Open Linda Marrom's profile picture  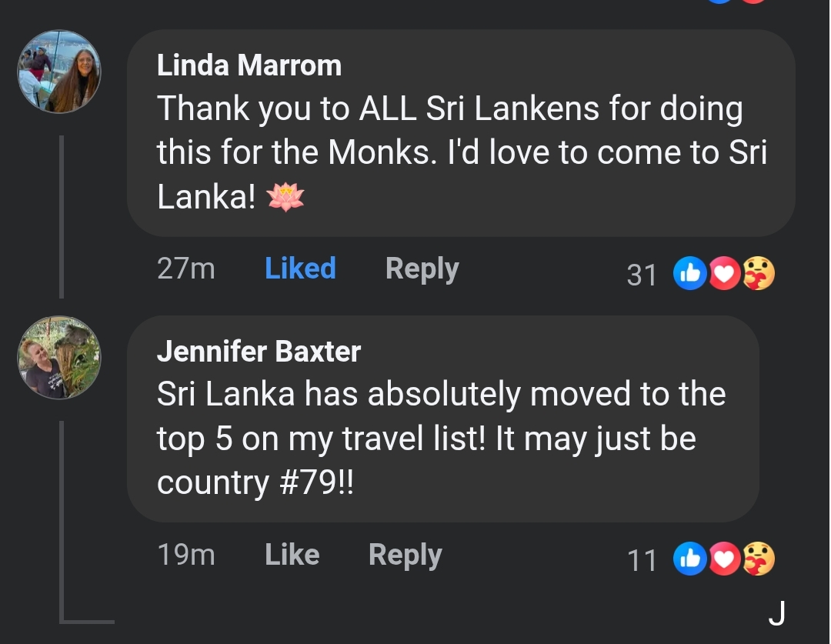(x=59, y=72)
